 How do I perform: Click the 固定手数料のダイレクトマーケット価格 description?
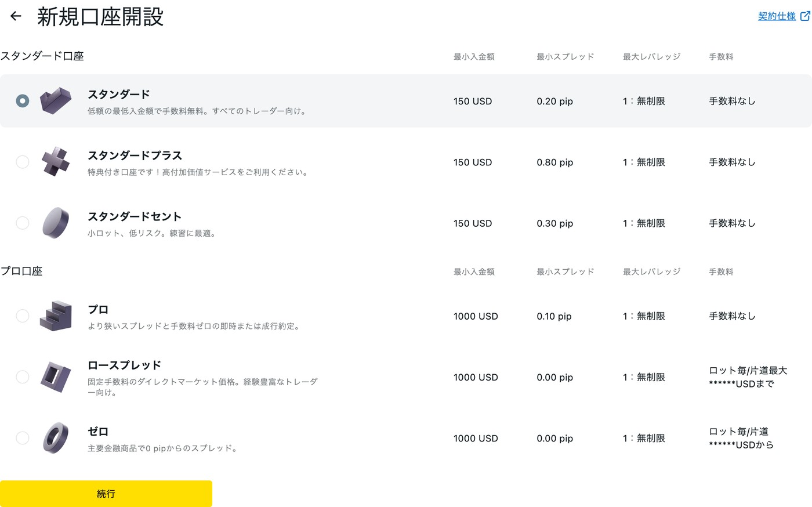[x=203, y=387]
